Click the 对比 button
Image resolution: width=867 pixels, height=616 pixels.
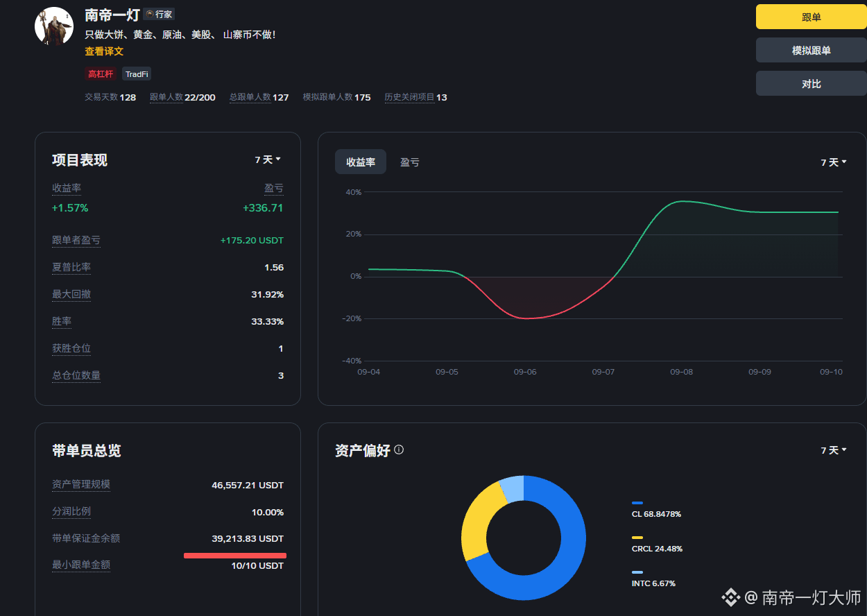pyautogui.click(x=812, y=83)
